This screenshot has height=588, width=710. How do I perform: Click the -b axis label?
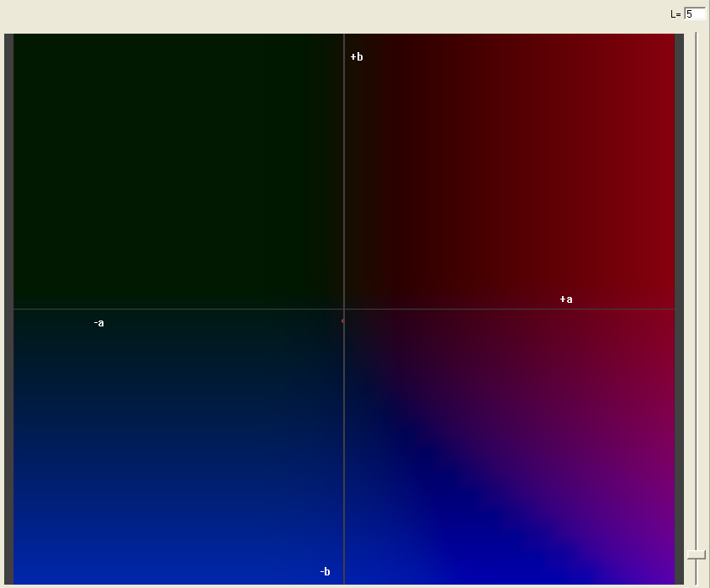pos(325,571)
